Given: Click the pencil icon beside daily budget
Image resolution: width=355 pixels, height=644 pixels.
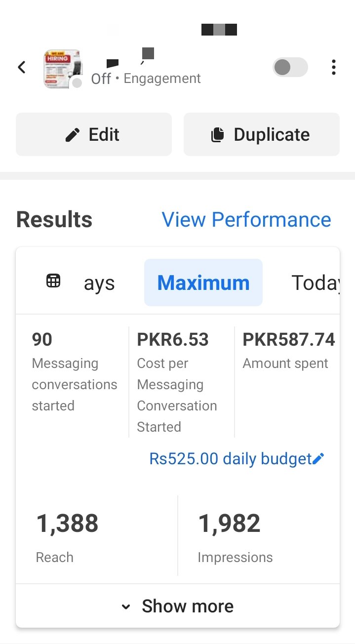Looking at the screenshot, I should pos(318,459).
